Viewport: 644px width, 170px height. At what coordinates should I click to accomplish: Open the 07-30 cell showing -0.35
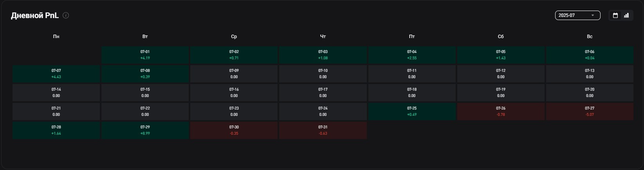point(234,130)
